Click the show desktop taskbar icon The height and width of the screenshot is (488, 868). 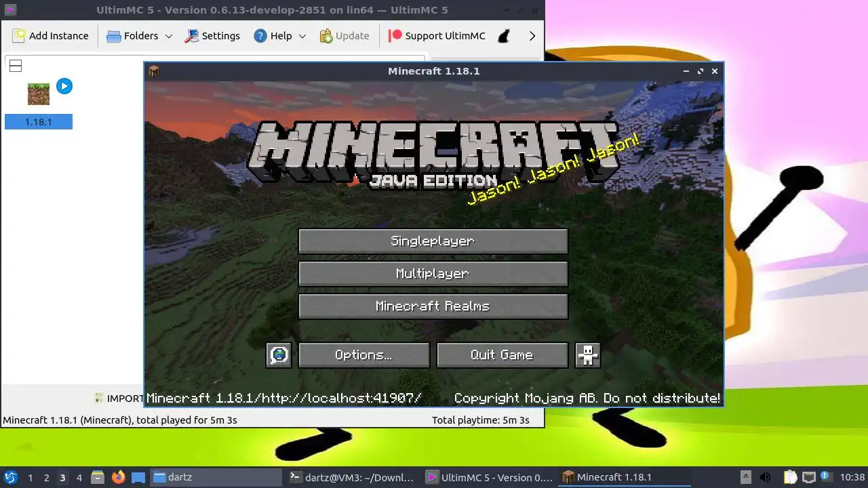coord(138,478)
